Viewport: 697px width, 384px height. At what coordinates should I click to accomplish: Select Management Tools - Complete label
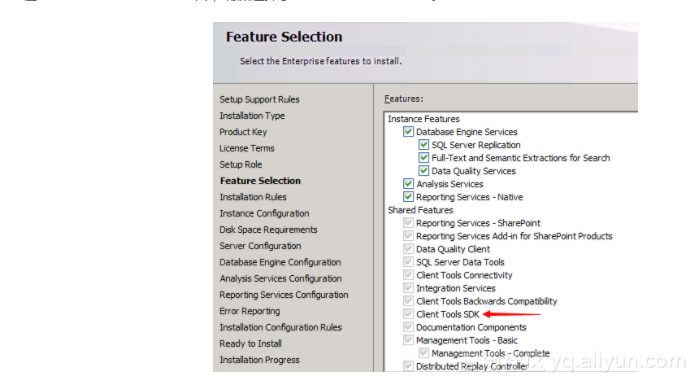pyautogui.click(x=491, y=353)
